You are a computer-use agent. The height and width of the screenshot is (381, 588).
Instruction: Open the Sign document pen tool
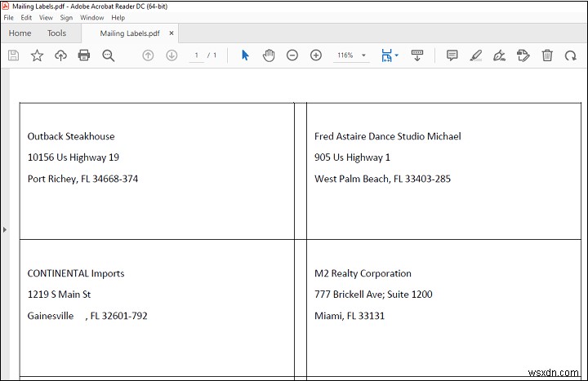(500, 55)
